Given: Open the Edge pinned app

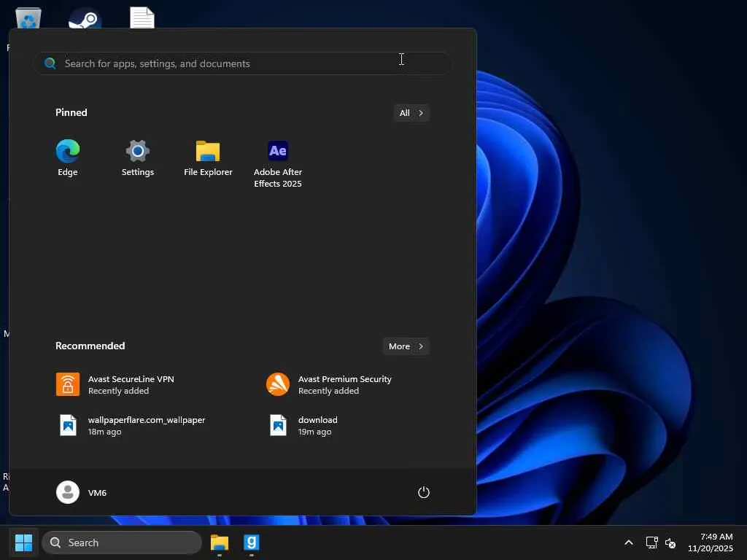Looking at the screenshot, I should tap(68, 158).
